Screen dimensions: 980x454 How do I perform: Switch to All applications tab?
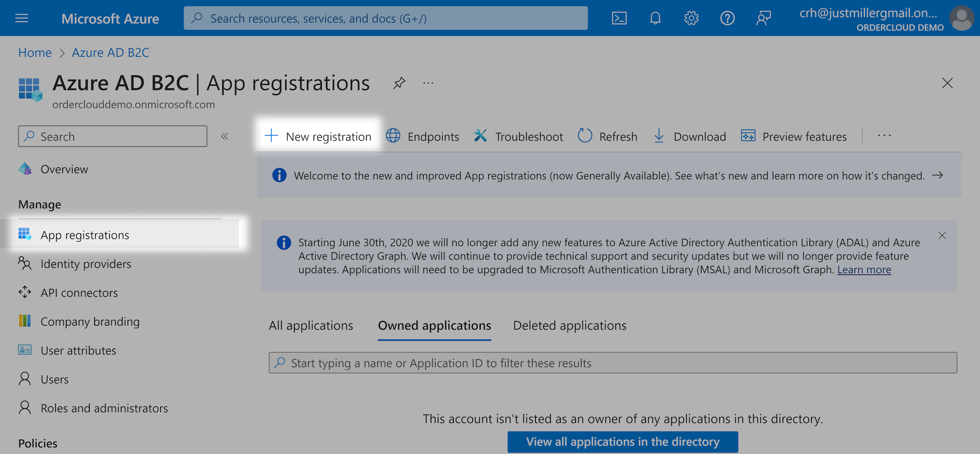click(311, 326)
